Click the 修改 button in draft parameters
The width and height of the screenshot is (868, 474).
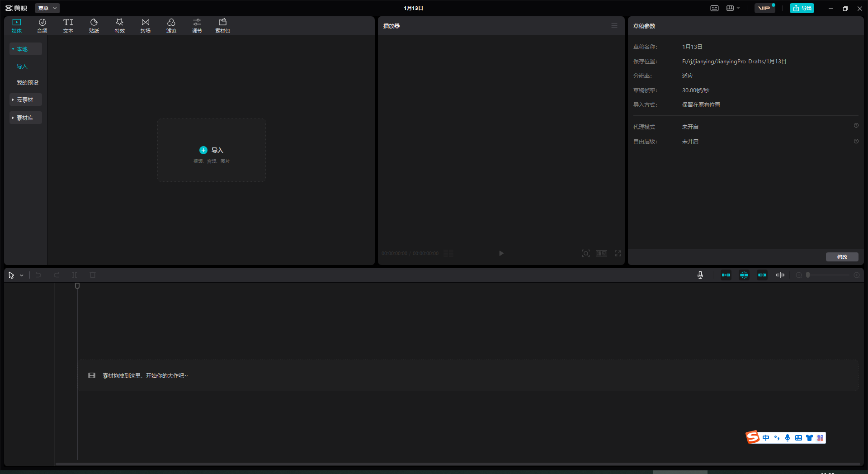[842, 257]
